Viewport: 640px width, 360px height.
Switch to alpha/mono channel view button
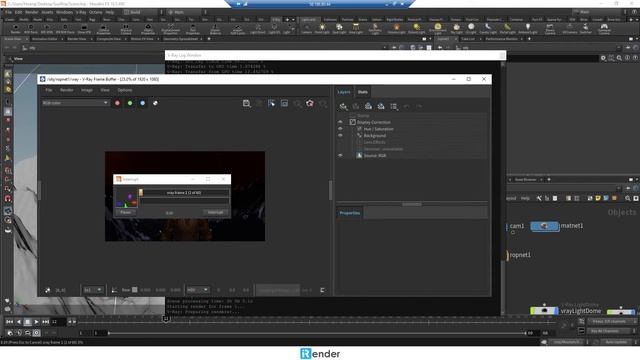[155, 103]
